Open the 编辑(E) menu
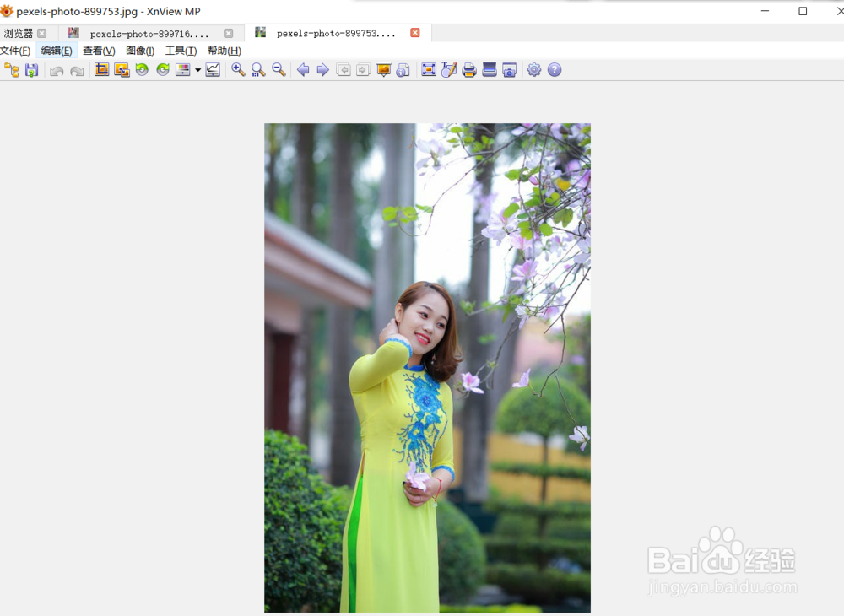Viewport: 844px width, 616px height. pyautogui.click(x=57, y=51)
